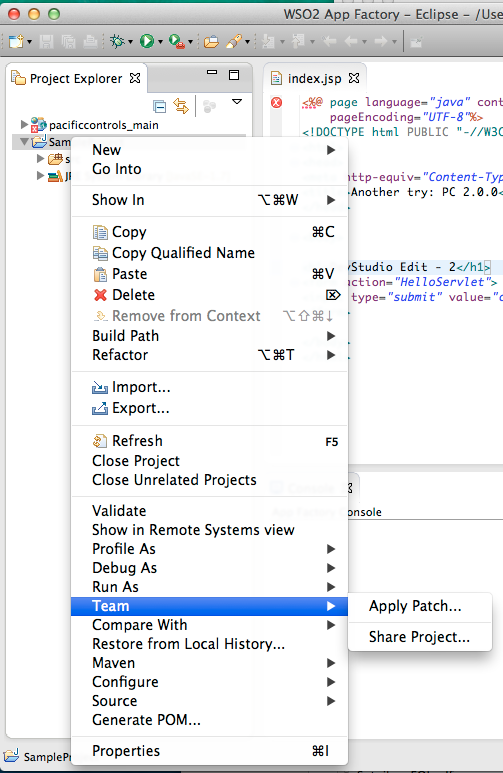This screenshot has width=503, height=773.
Task: Choose Go Into from context menu
Action: click(209, 169)
